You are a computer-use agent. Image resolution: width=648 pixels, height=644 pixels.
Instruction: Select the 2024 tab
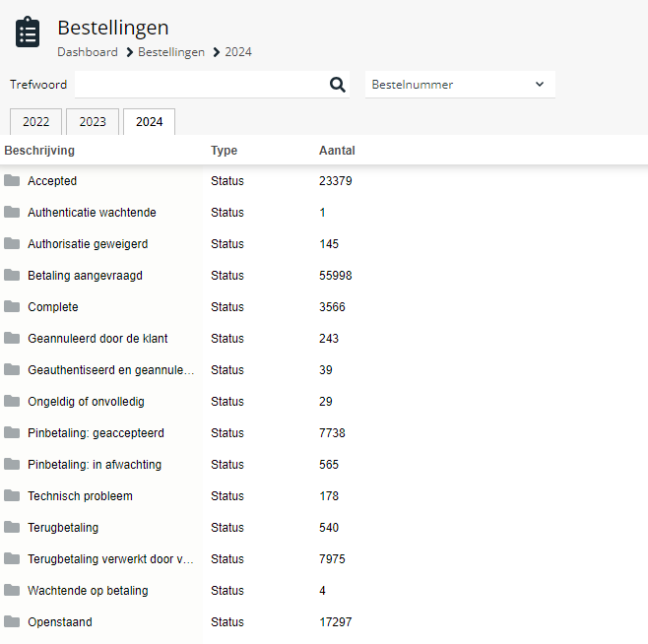[x=149, y=122]
